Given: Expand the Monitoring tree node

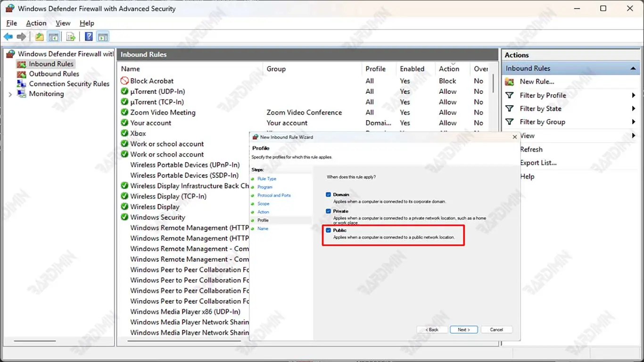Looking at the screenshot, I should pyautogui.click(x=10, y=94).
